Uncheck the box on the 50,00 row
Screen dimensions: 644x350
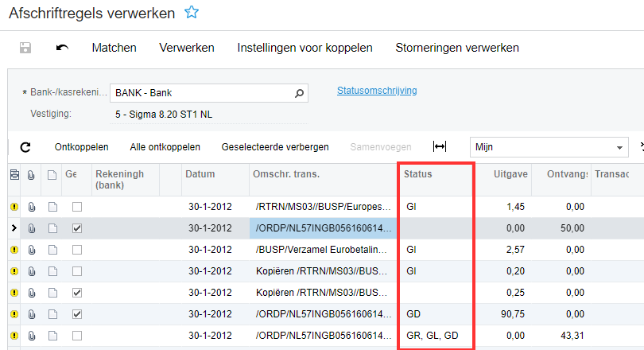coord(77,228)
